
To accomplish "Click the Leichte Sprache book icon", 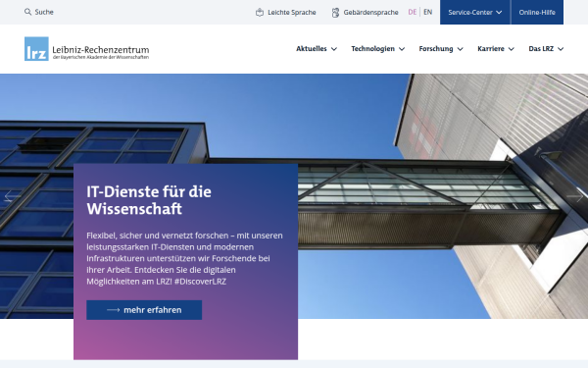I will [x=260, y=13].
